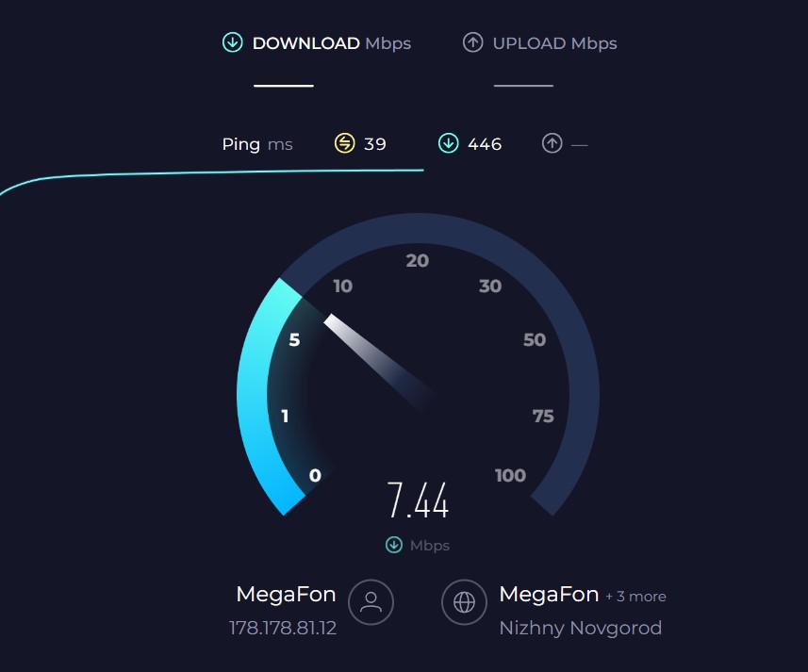808x672 pixels.
Task: Click the speedometer needle
Action: coord(379,360)
